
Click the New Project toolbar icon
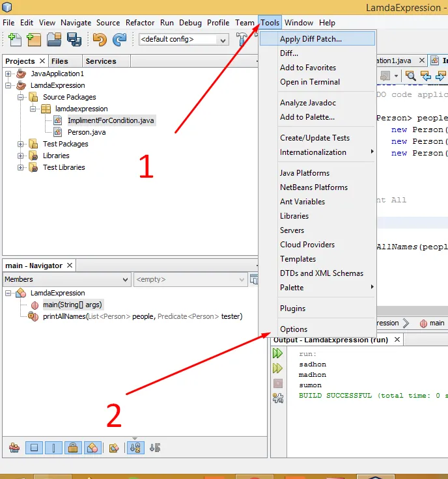tap(34, 40)
